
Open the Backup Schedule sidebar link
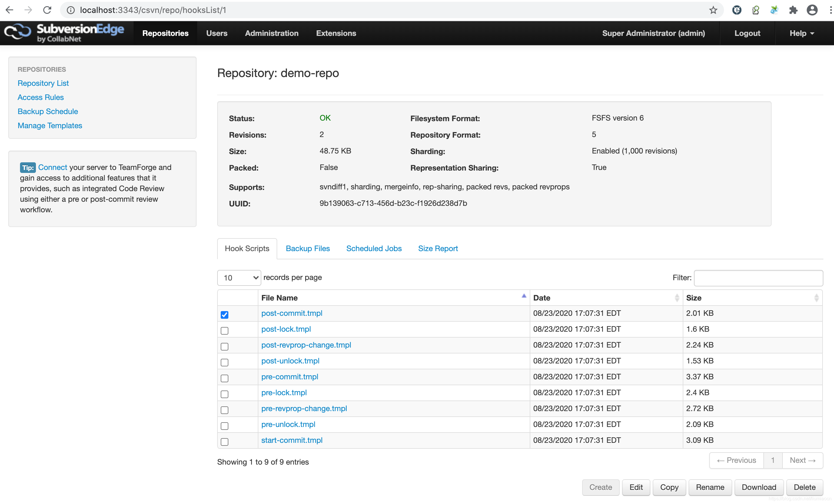[48, 111]
